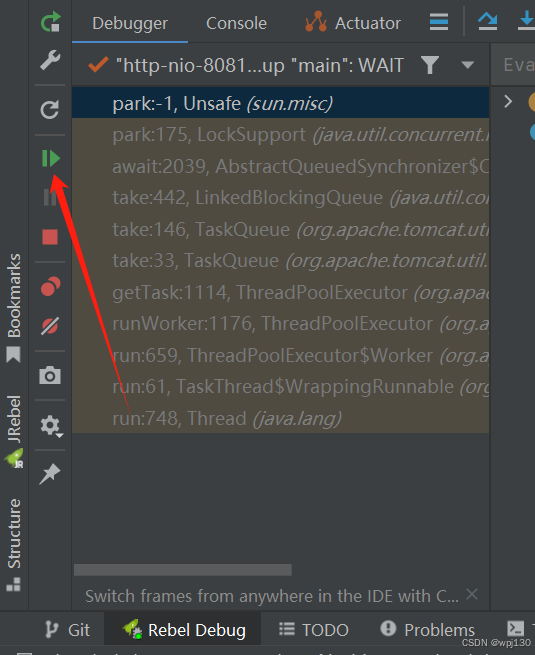Select frame runWorker:1176, ThreadPoolExecutor
The width and height of the screenshot is (535, 655).
click(x=280, y=324)
